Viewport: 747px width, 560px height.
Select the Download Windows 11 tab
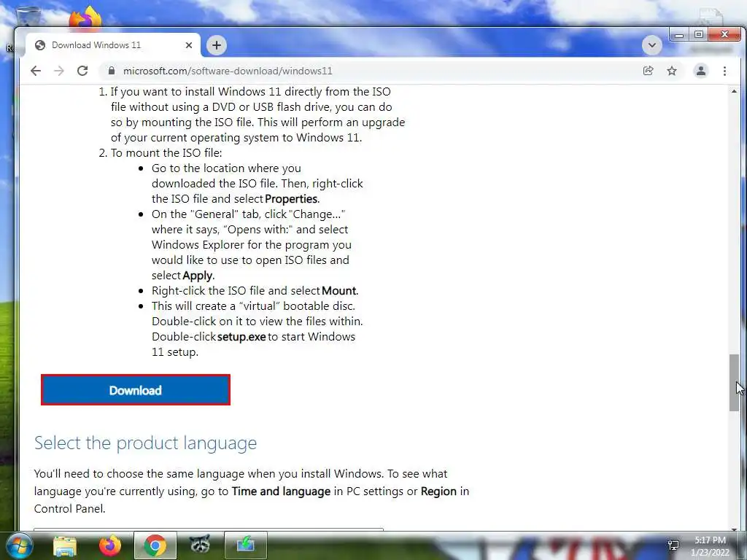(x=113, y=45)
